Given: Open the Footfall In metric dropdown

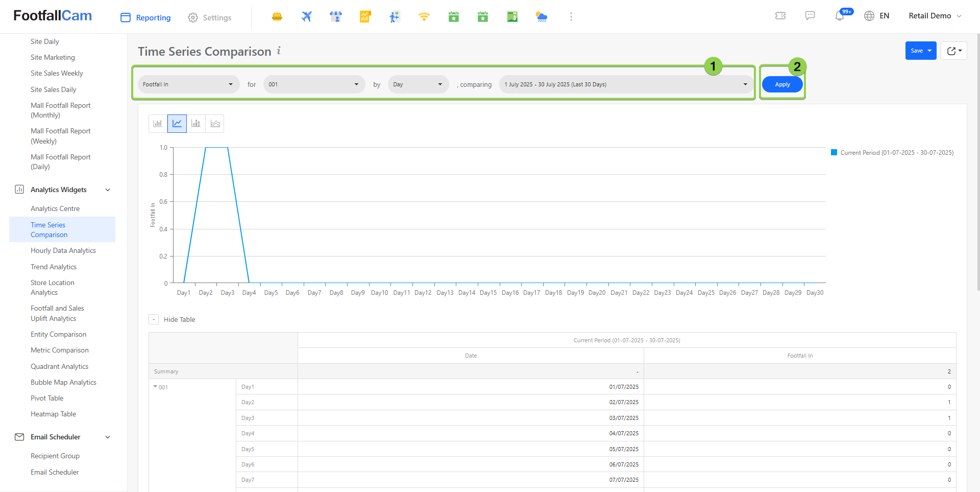Looking at the screenshot, I should point(188,84).
